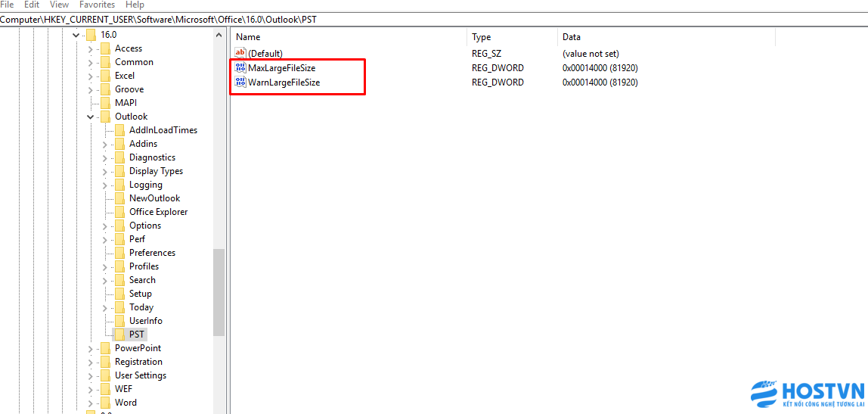Select the Common folder icon
Image resolution: width=868 pixels, height=414 pixels.
pyautogui.click(x=105, y=62)
